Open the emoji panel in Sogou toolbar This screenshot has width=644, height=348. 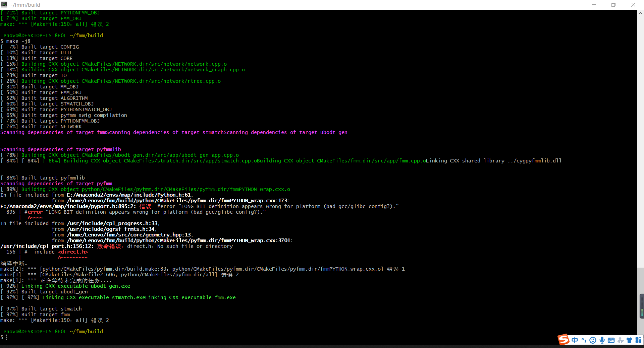593,340
